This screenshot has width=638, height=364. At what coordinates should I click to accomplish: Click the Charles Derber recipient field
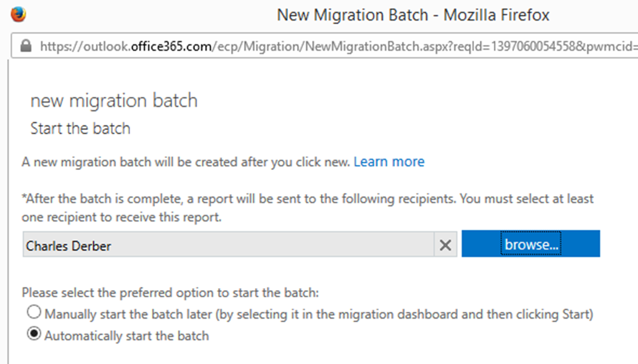tap(229, 245)
